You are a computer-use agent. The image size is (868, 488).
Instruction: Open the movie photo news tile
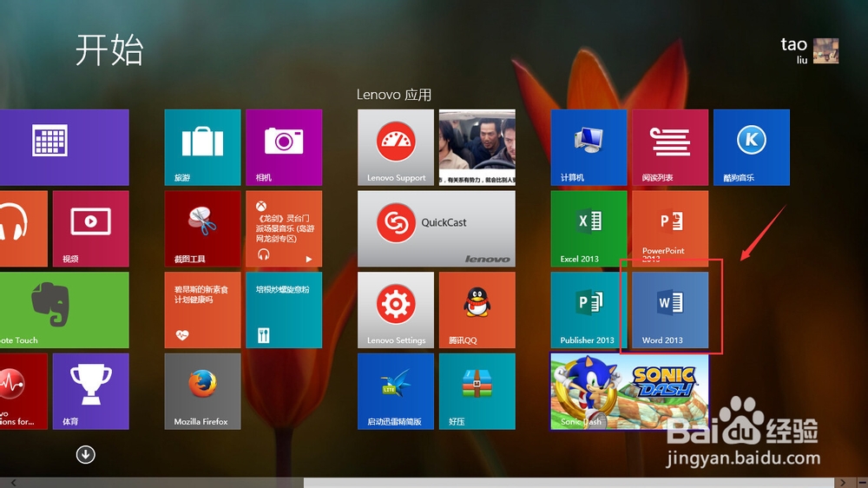coord(477,148)
